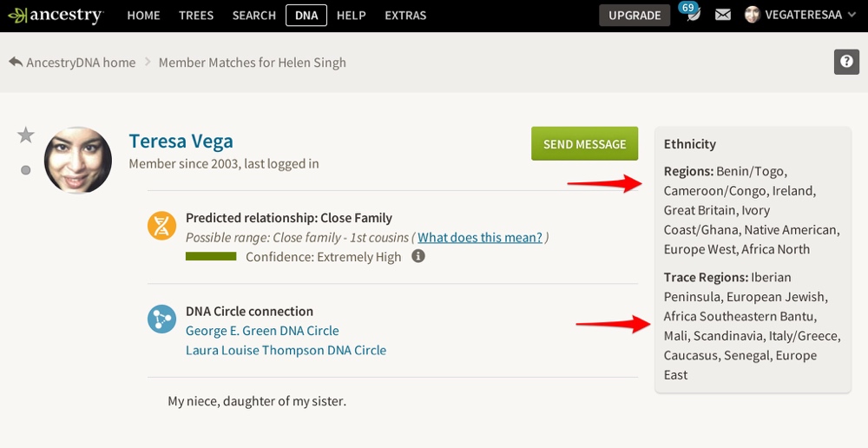Click the confidence info icon

tap(418, 256)
